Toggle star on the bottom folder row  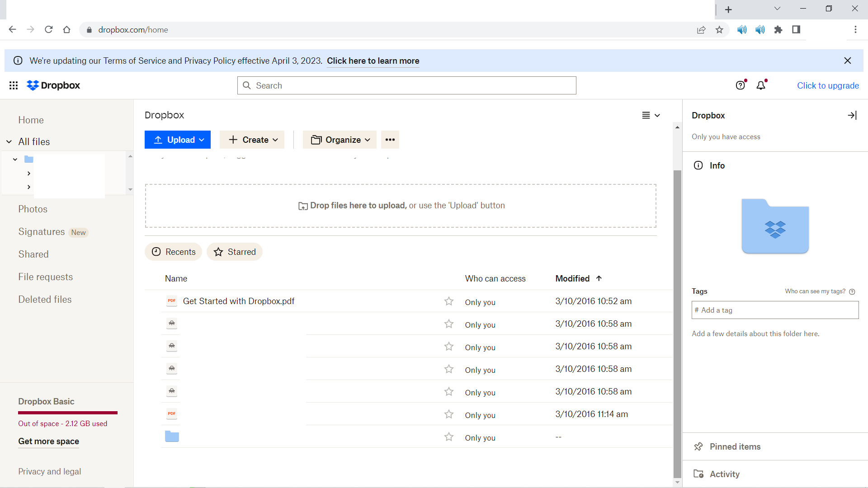[x=448, y=437]
